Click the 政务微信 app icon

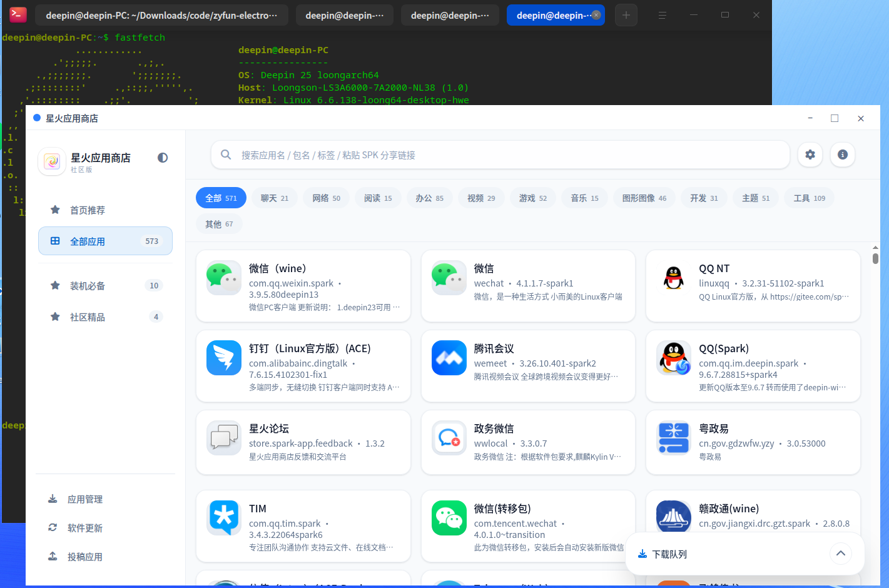tap(449, 438)
